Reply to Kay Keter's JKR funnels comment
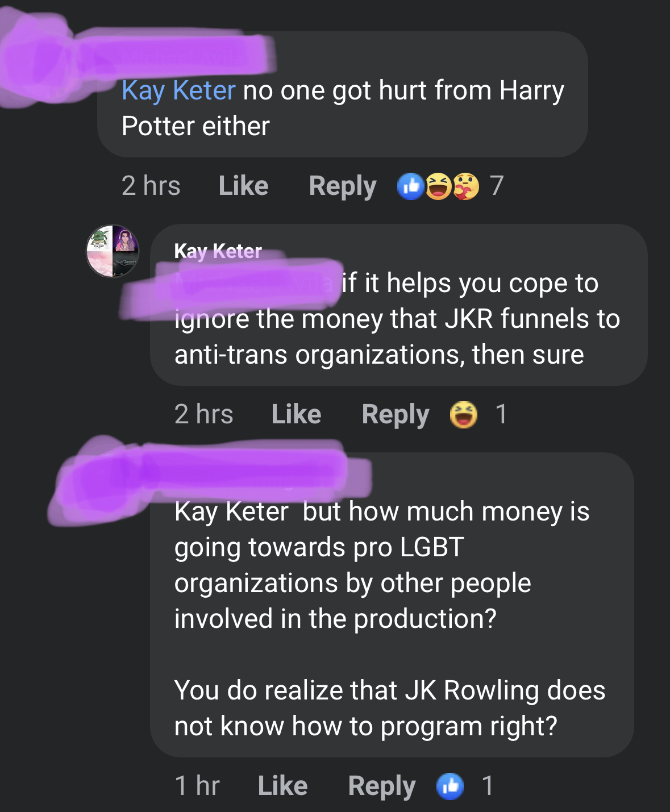Viewport: 670px width, 812px height. click(396, 415)
